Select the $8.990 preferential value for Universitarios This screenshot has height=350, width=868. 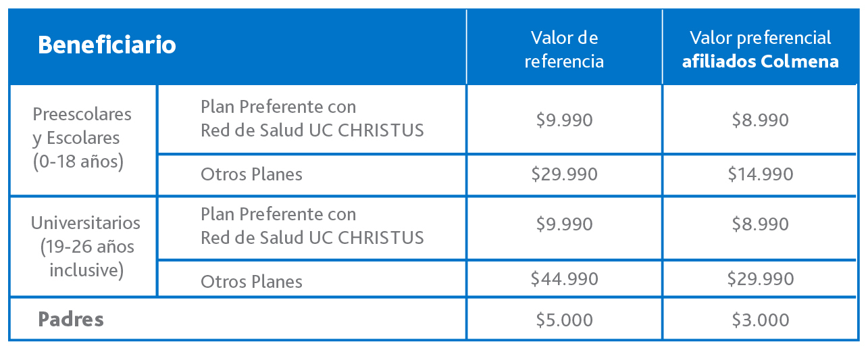tap(760, 224)
